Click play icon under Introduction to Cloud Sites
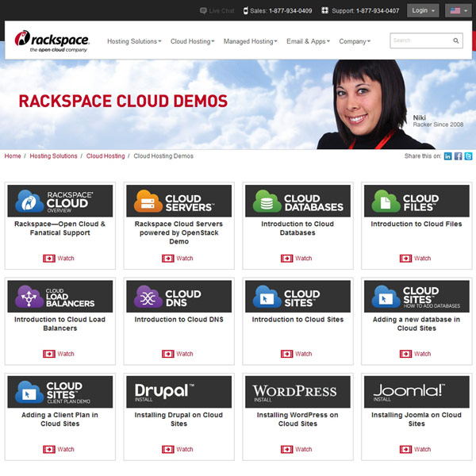The width and height of the screenshot is (476, 476). 286,354
